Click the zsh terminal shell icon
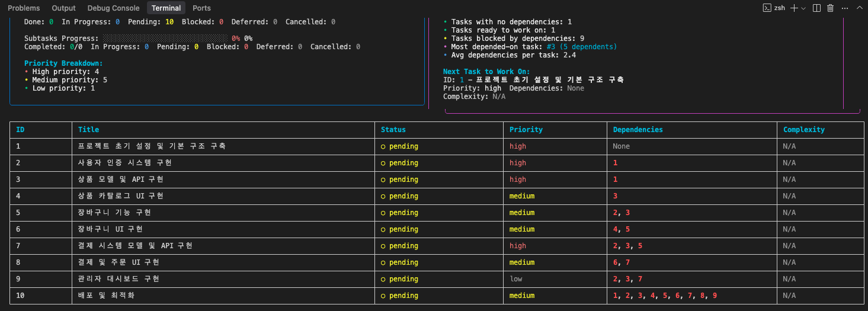This screenshot has width=868, height=311. coord(767,8)
